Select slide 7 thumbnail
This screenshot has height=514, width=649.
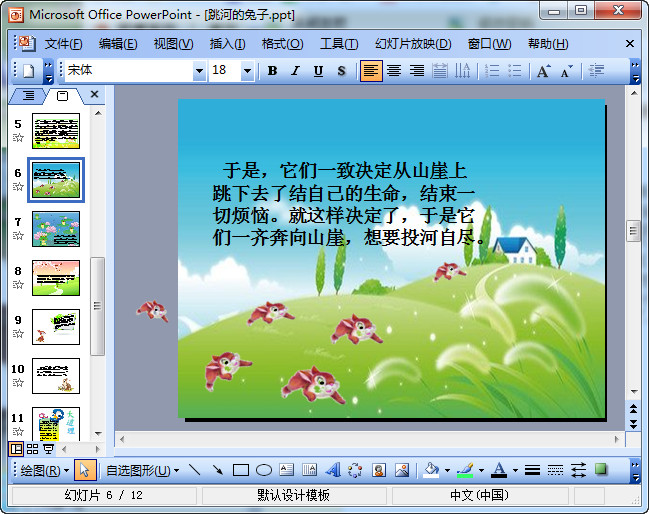pyautogui.click(x=56, y=229)
